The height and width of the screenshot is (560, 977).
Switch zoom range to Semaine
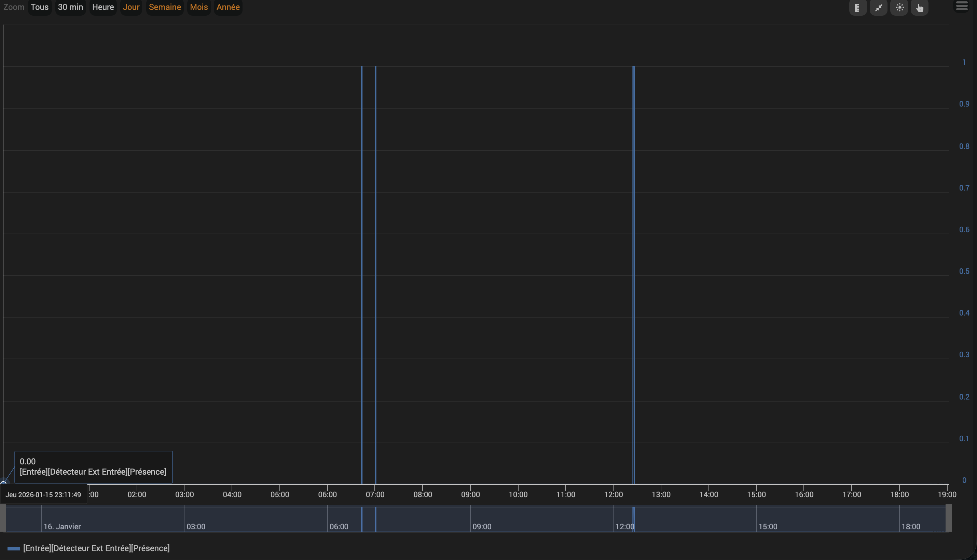[x=165, y=7]
